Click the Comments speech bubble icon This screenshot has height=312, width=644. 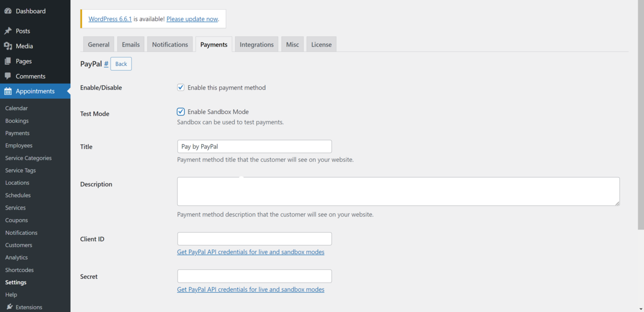click(8, 76)
